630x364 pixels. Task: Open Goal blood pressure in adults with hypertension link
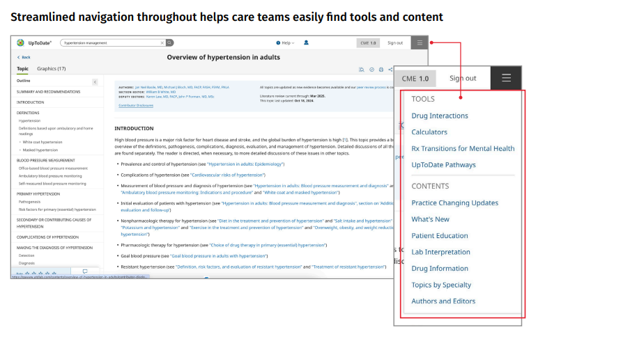coord(219,256)
